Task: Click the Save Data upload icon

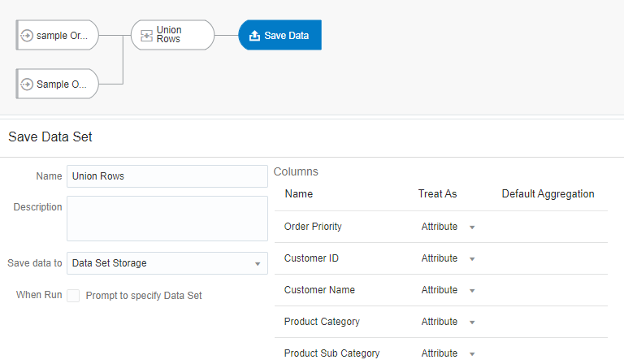Action: pyautogui.click(x=254, y=36)
